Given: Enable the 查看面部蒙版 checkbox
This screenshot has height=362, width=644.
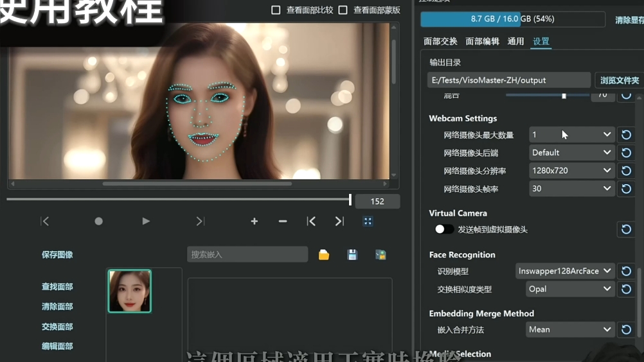Looking at the screenshot, I should coord(343,10).
